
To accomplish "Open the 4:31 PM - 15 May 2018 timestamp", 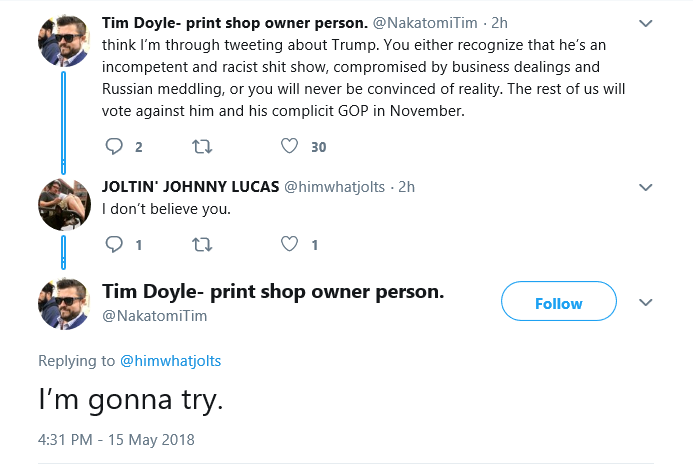I will point(116,440).
